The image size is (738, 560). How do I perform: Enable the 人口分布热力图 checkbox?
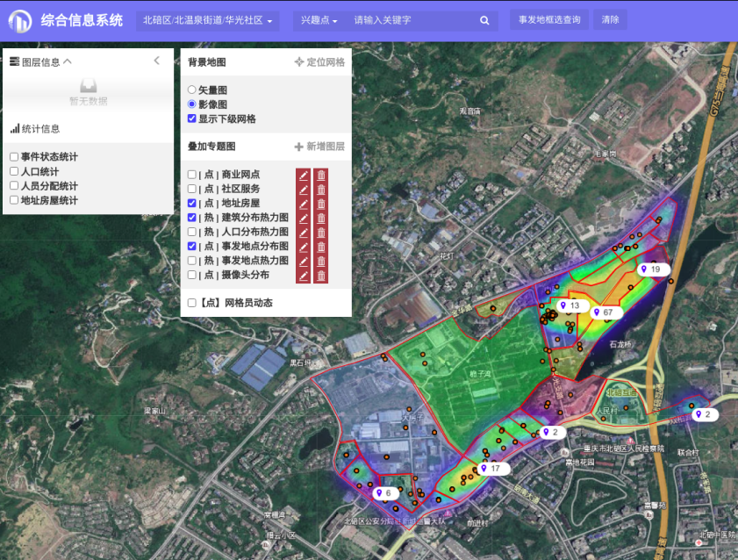coord(192,232)
